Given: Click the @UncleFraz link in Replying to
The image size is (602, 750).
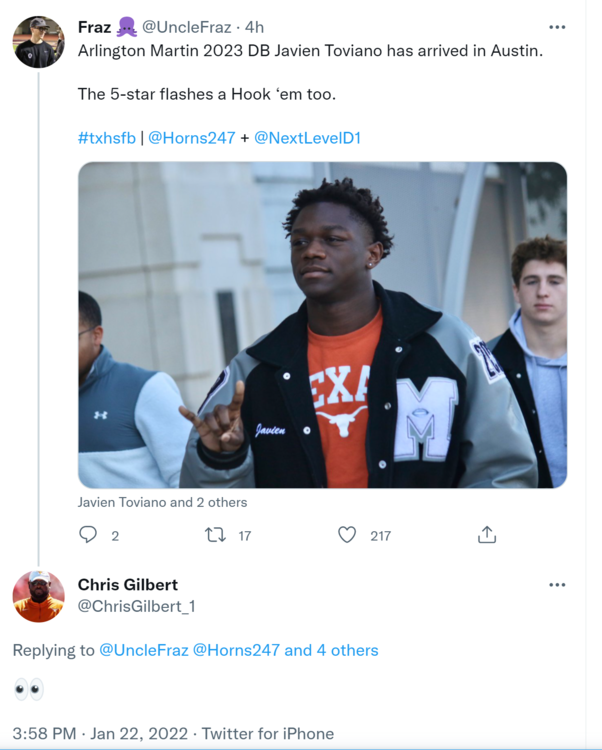Looking at the screenshot, I should click(x=143, y=650).
